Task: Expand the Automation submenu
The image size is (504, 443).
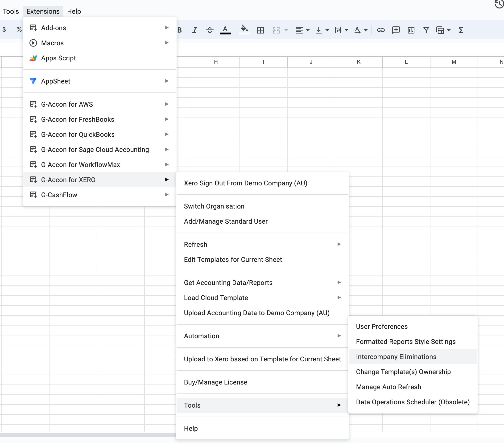Action: (262, 336)
